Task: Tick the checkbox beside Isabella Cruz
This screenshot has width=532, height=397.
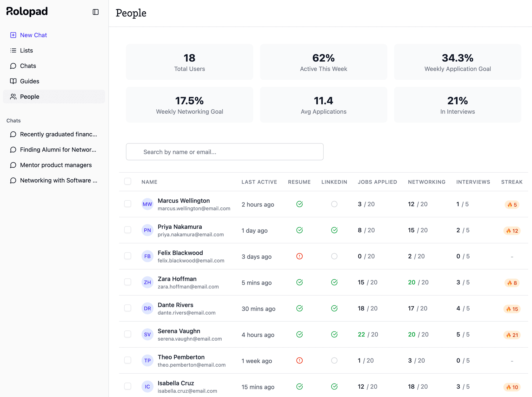Action: pos(128,386)
